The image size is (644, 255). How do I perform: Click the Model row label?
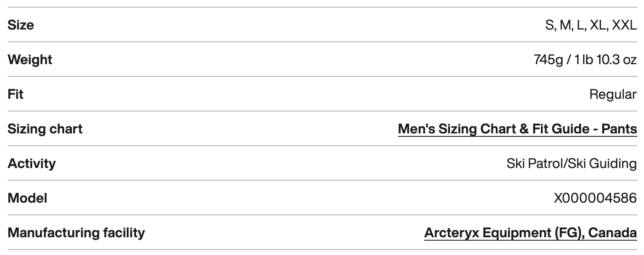point(27,198)
